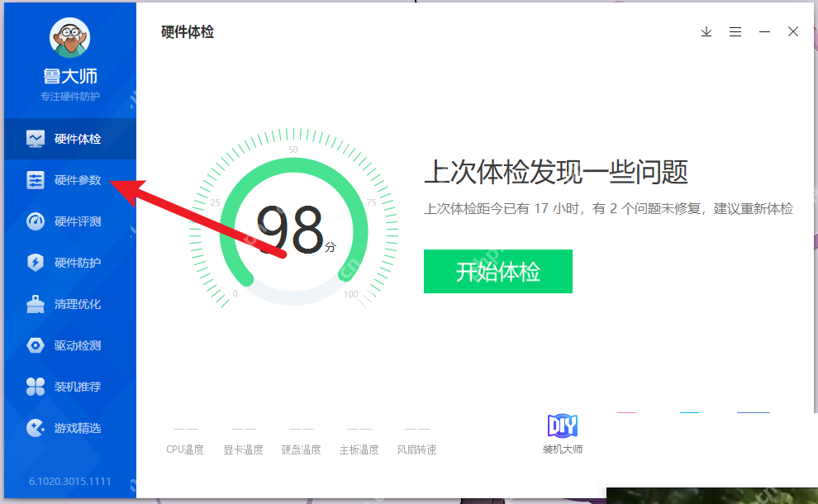Click the 硬件体检 monitor icon
The image size is (818, 504).
[x=36, y=139]
